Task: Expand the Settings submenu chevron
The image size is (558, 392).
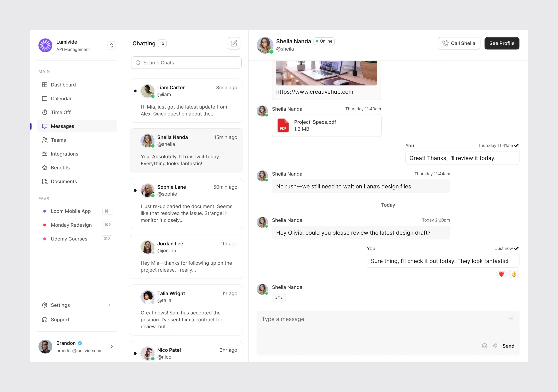Action: pyautogui.click(x=110, y=305)
